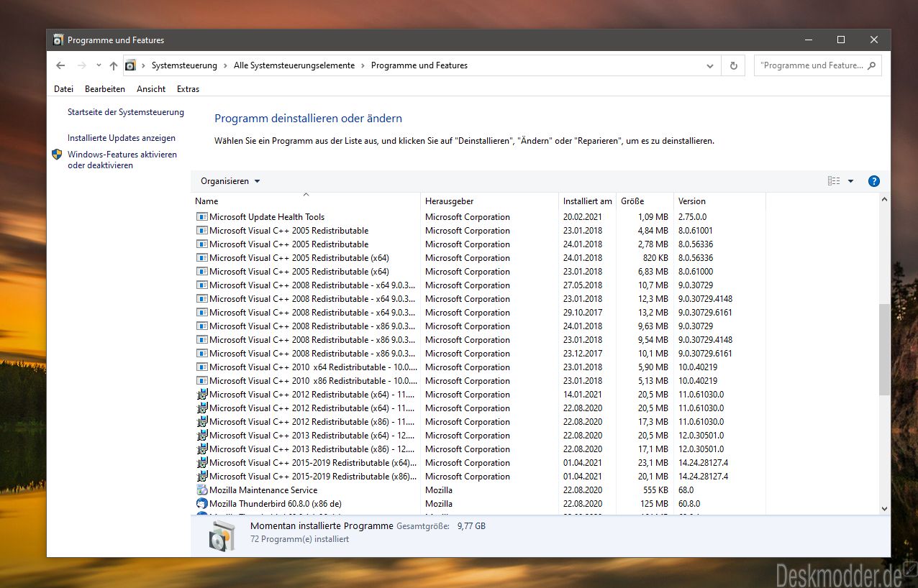Image resolution: width=918 pixels, height=588 pixels.
Task: Click the back navigation arrow
Action: pyautogui.click(x=60, y=65)
